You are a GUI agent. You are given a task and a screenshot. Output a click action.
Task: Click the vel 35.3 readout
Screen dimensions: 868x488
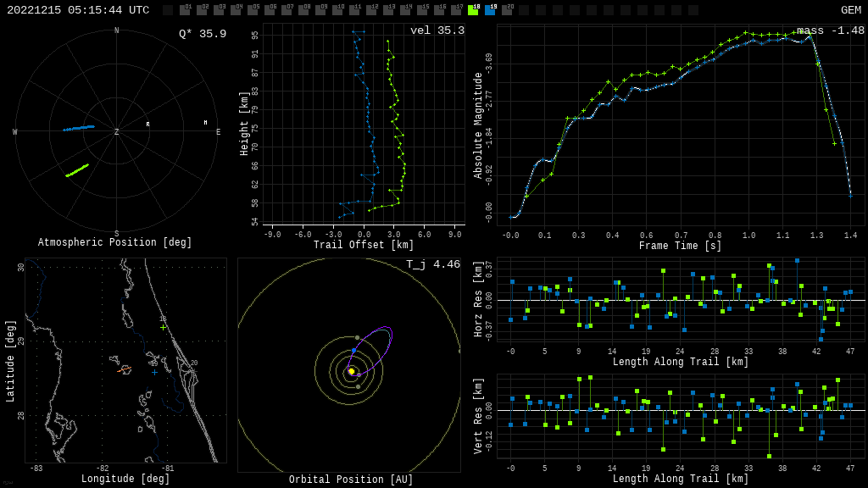tap(437, 30)
